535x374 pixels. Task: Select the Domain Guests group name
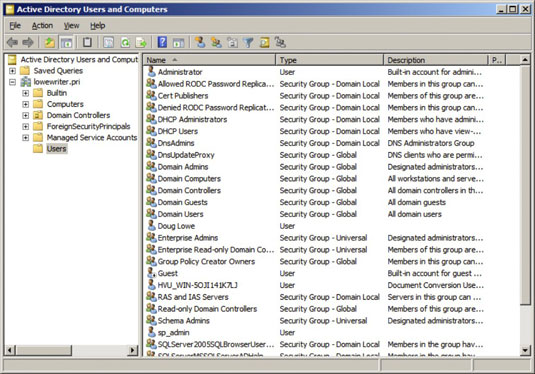pos(182,202)
